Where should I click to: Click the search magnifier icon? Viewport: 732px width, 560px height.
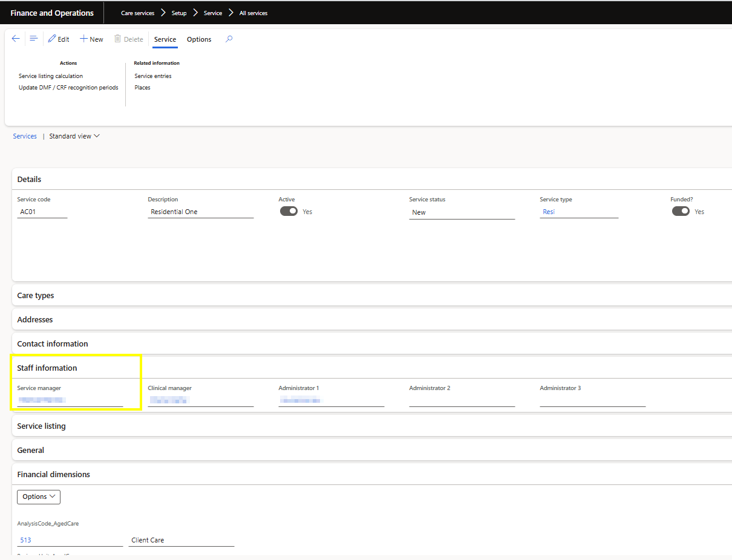point(229,39)
